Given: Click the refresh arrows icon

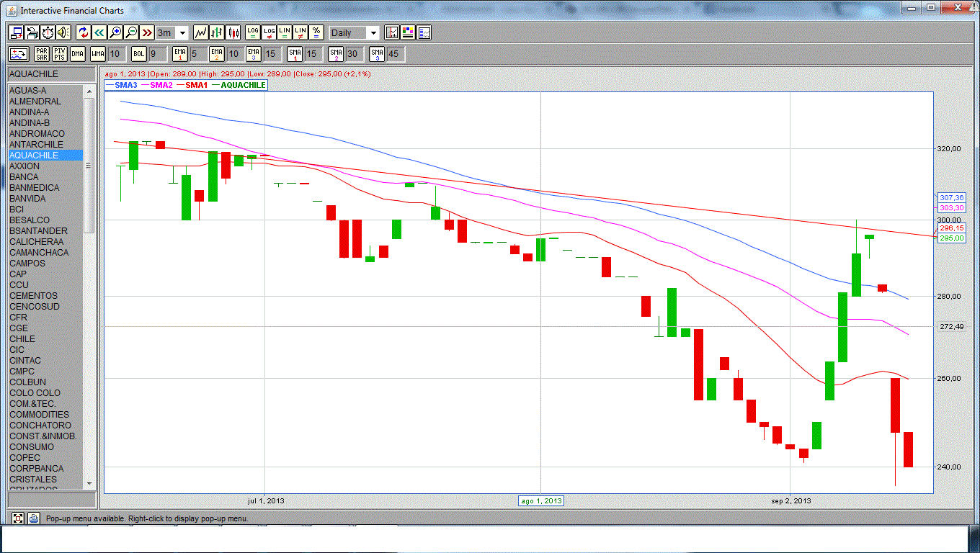Looking at the screenshot, I should coord(84,32).
